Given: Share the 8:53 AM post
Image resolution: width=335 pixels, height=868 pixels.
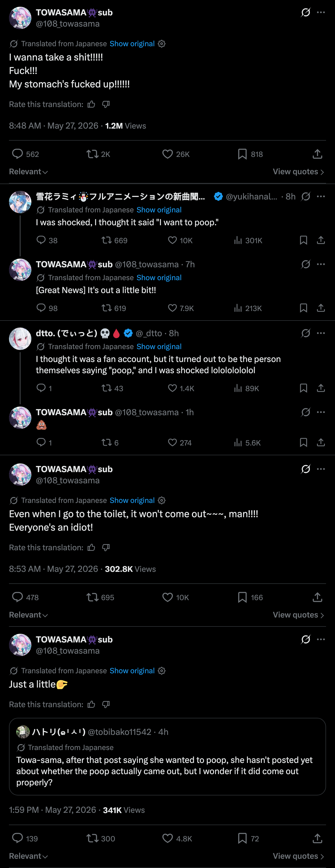Looking at the screenshot, I should [317, 597].
